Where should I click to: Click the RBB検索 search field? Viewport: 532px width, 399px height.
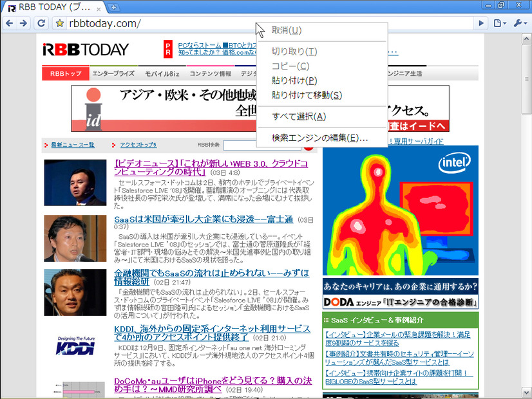pos(262,145)
